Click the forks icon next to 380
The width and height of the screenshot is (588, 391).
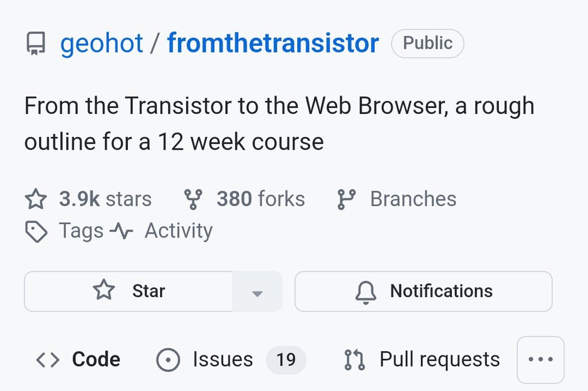click(193, 199)
